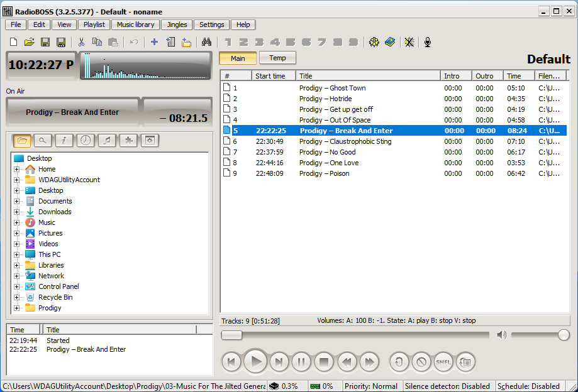Expand the Prodigy folder node

click(16, 308)
